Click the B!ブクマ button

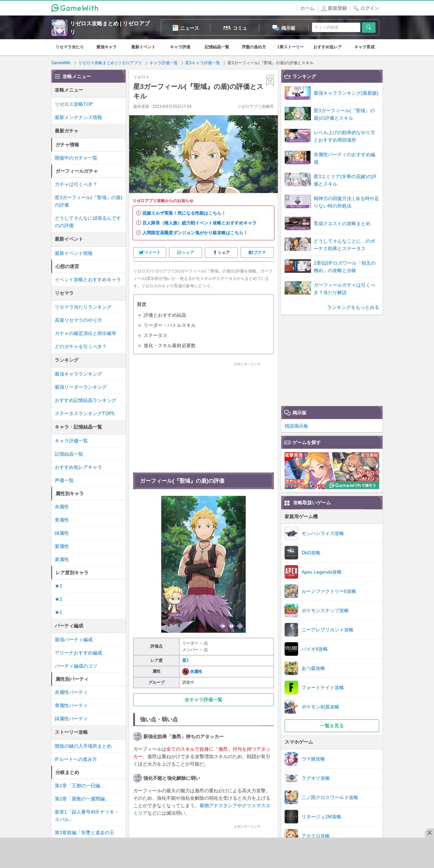(257, 252)
